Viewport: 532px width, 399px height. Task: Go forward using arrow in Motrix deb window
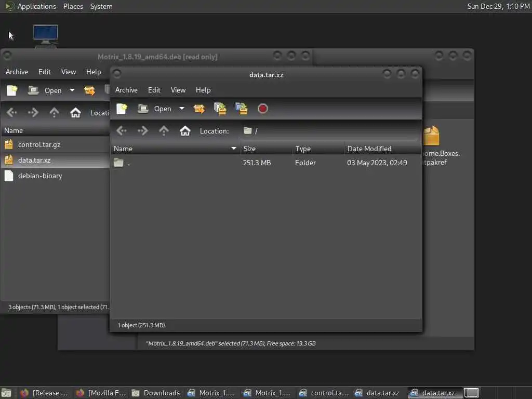33,112
